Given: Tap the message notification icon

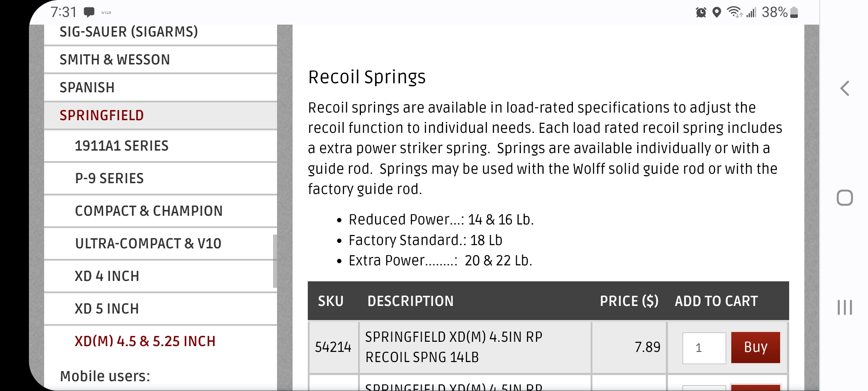Looking at the screenshot, I should click(x=89, y=12).
